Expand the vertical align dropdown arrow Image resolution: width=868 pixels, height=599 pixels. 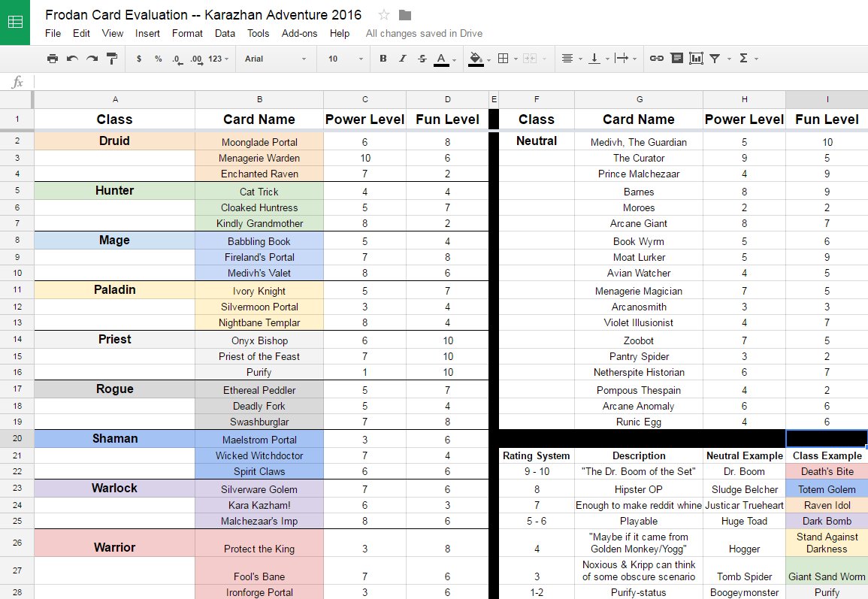[607, 59]
